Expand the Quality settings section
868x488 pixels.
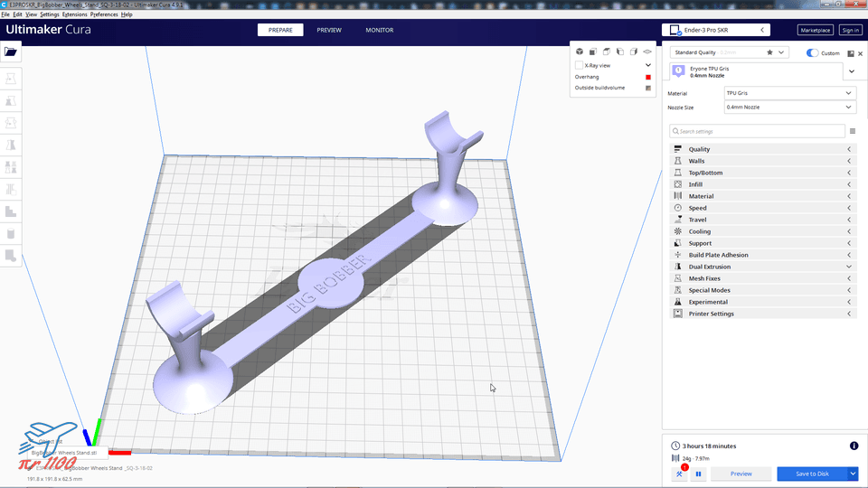[x=763, y=149]
